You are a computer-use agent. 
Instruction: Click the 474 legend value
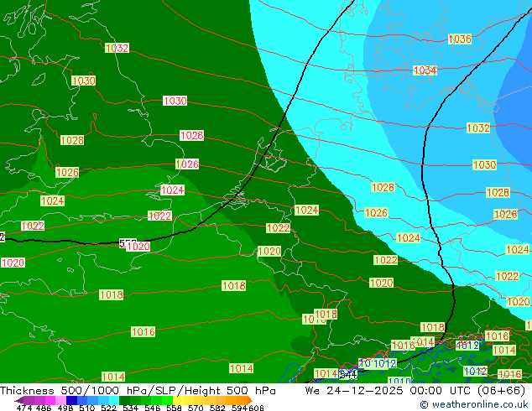point(24,408)
